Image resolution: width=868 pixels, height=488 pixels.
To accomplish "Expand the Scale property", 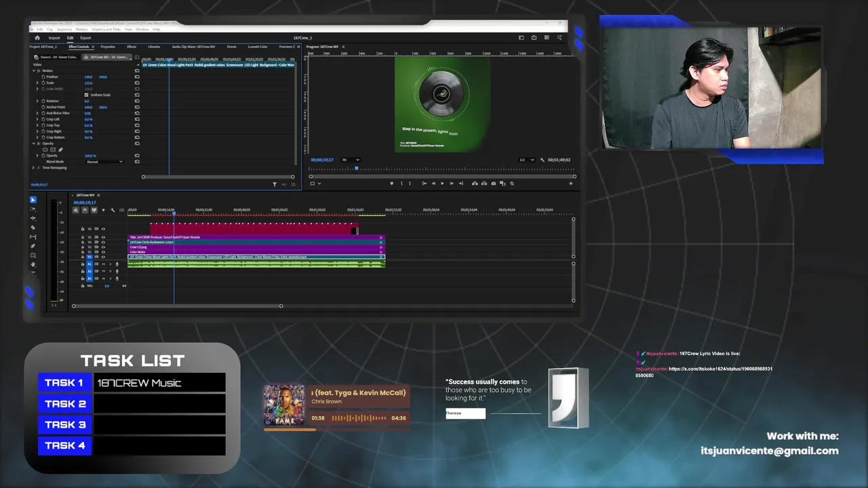I will click(37, 83).
